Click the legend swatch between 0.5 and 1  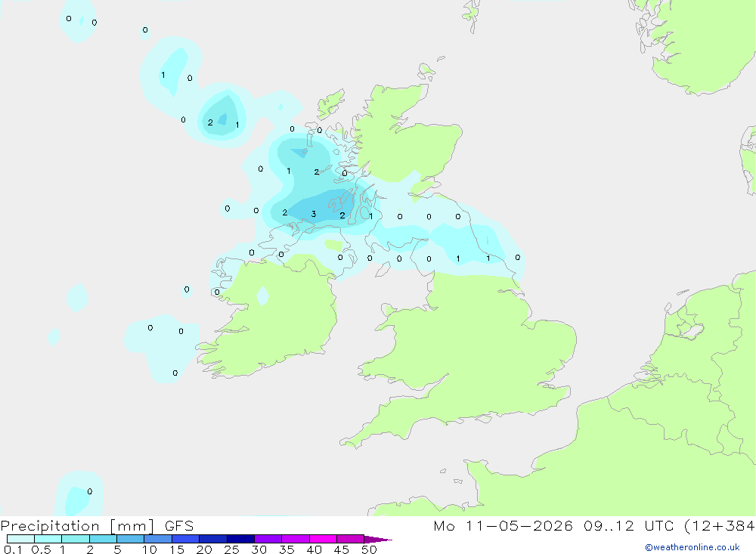click(x=48, y=539)
